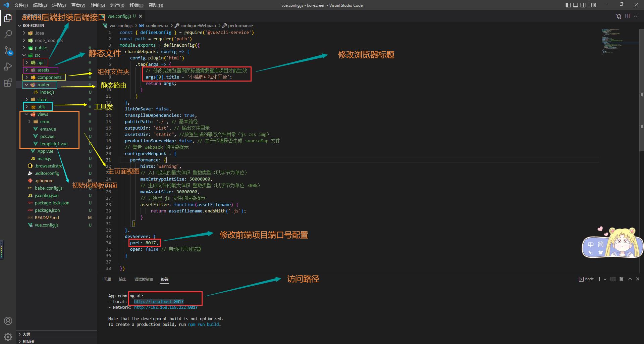Screen dimensions: 644x344
Task: Open the 文件(F) menu
Action: (x=21, y=5)
